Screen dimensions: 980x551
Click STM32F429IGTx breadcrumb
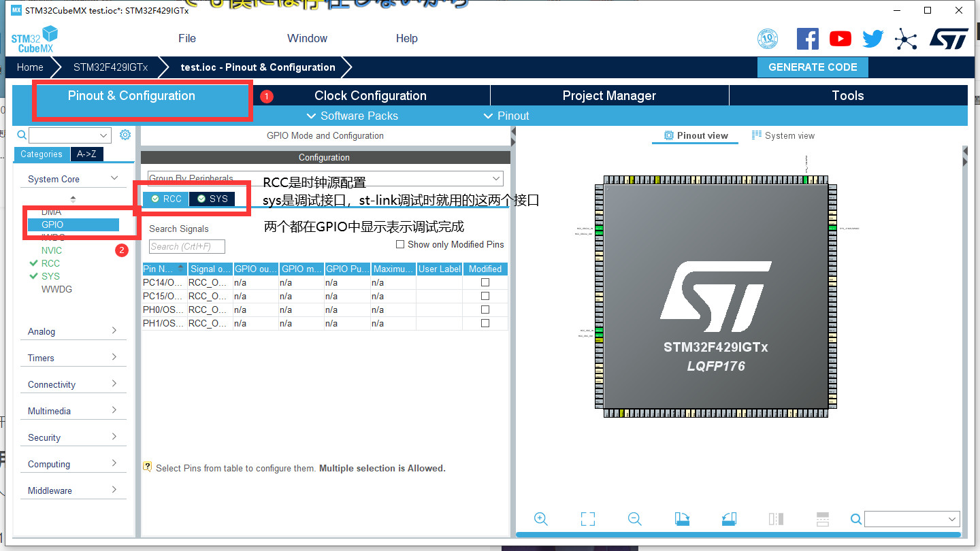tap(110, 67)
